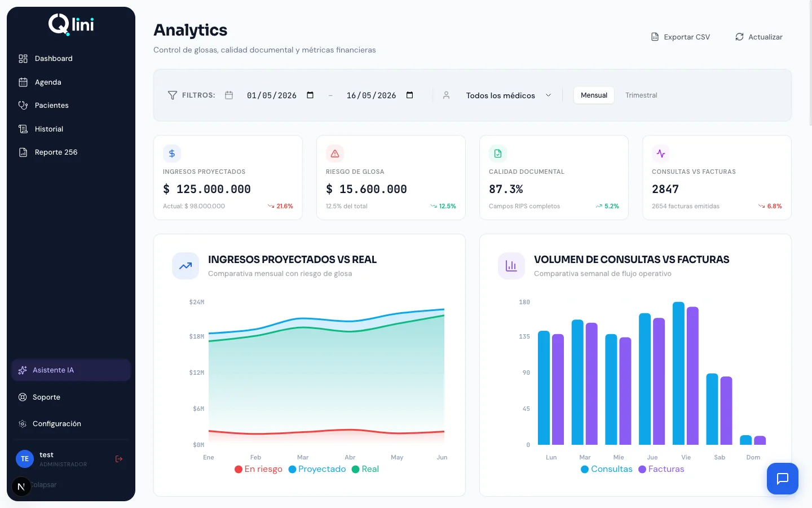Toggle the Facturas legend series
Viewport: 812px width, 508px height.
pyautogui.click(x=661, y=469)
